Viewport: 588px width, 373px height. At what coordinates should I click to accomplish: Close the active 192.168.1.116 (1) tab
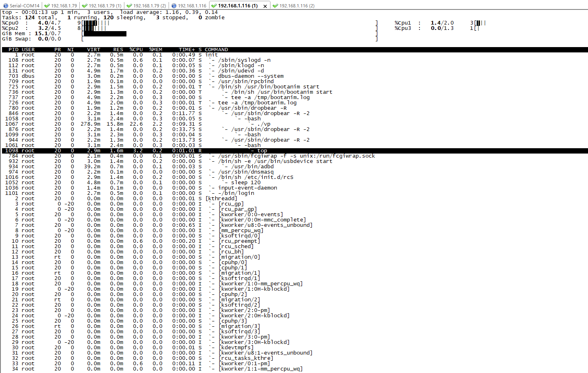coord(265,6)
